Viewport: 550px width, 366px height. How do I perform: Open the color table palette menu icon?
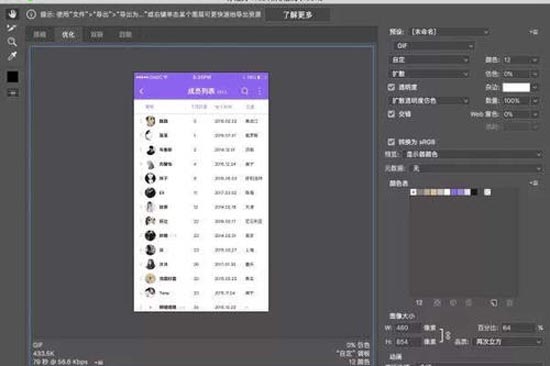(534, 183)
